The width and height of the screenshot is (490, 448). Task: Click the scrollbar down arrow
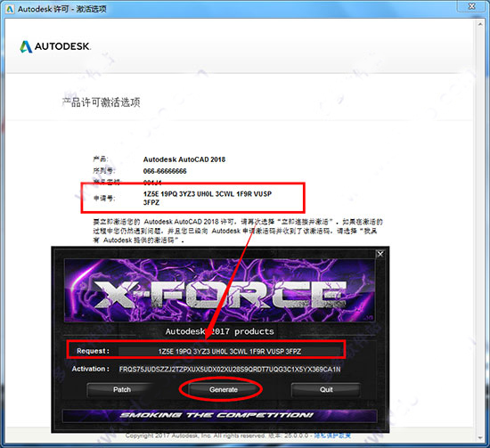480,437
